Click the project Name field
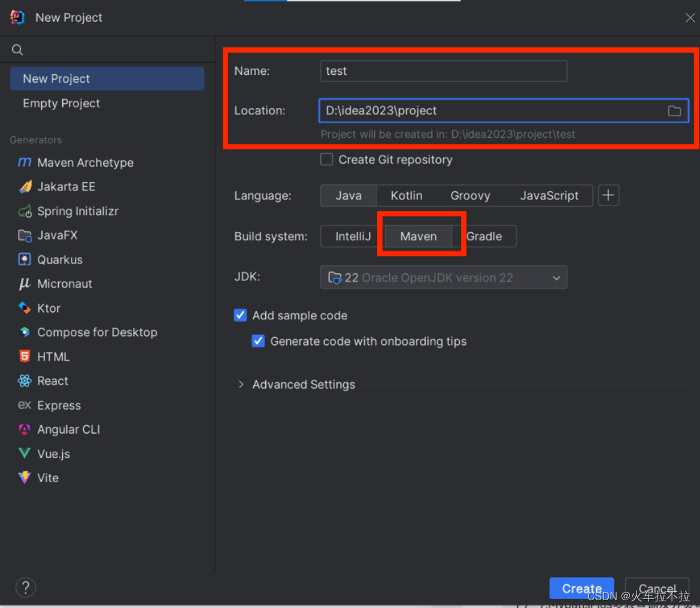Image resolution: width=700 pixels, height=608 pixels. 444,71
